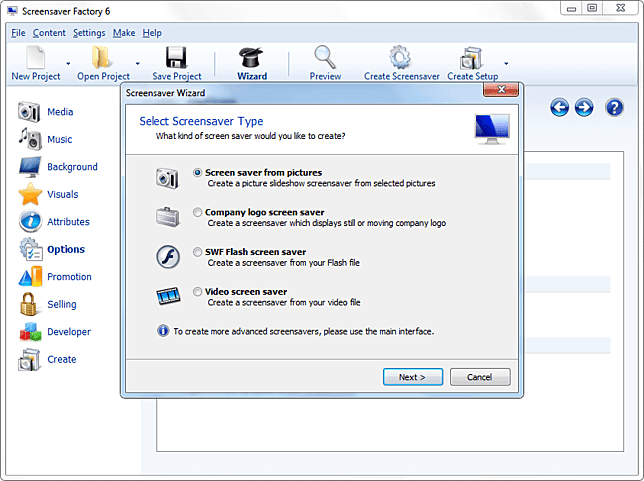Open the Make menu
644x481 pixels.
124,33
